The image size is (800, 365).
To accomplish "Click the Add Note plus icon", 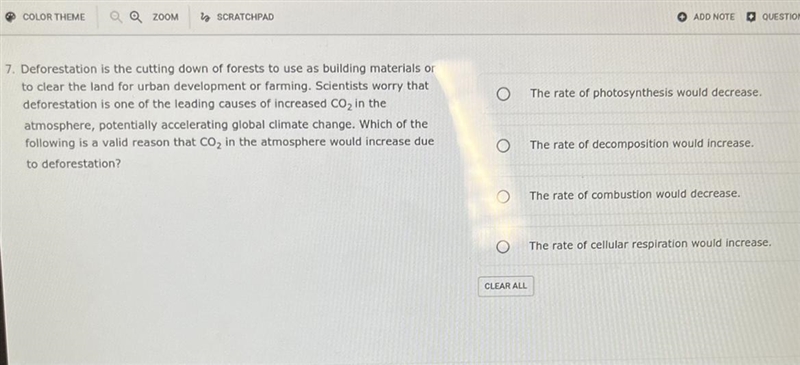I will [682, 17].
